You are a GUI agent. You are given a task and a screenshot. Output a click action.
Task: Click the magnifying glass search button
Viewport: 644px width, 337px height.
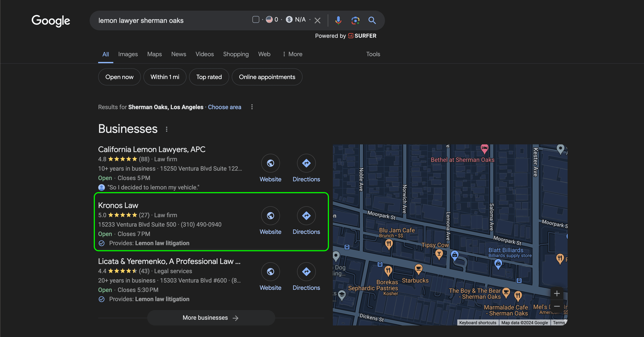(x=372, y=20)
